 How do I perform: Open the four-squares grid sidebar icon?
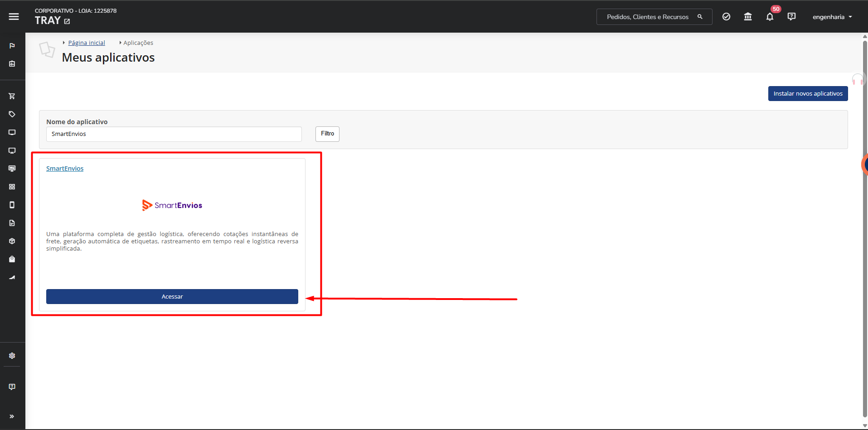pyautogui.click(x=12, y=187)
